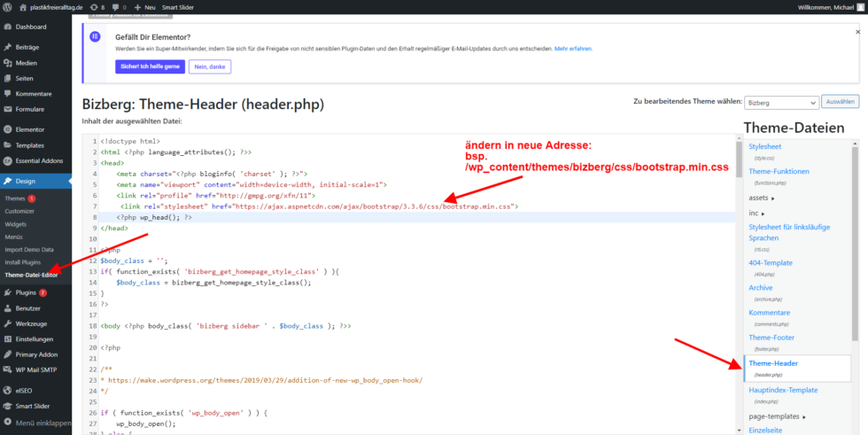
Task: Open Smart Slider in the admin bar
Action: [178, 8]
